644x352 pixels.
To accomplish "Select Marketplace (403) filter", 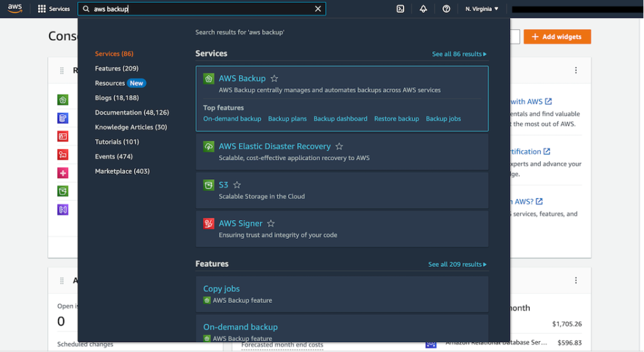I will (x=123, y=172).
